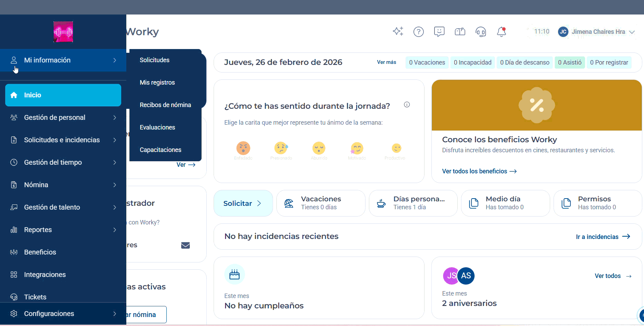Image resolution: width=644 pixels, height=326 pixels.
Task: Open the help question mark icon
Action: (419, 32)
